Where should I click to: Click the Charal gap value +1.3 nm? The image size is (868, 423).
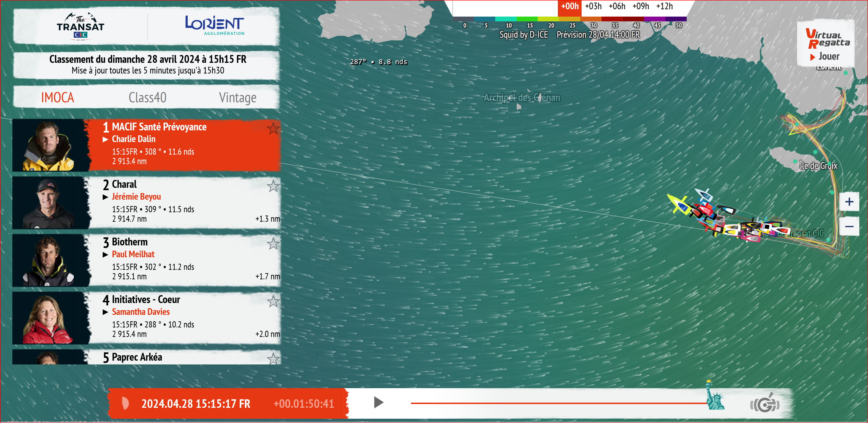pos(268,219)
